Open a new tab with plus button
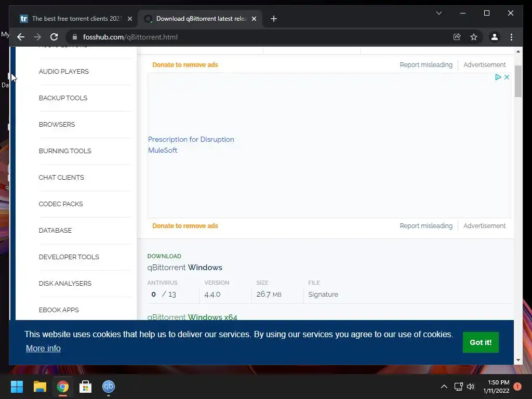532x399 pixels. (274, 19)
